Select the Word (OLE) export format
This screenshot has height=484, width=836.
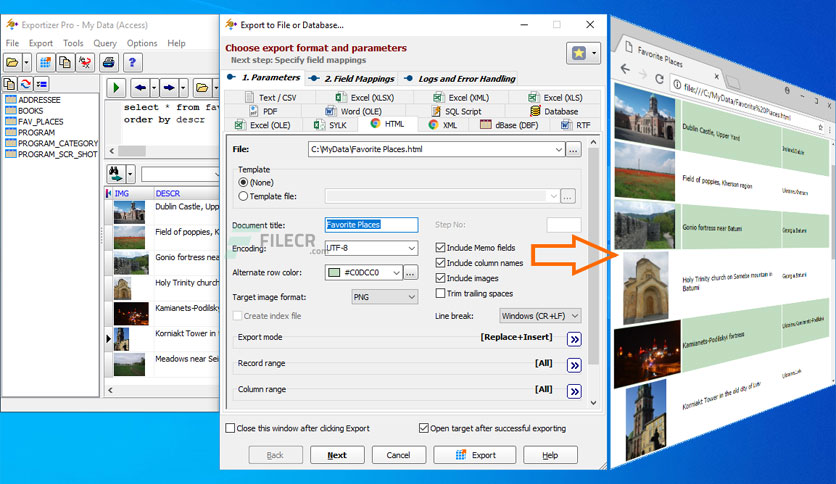(x=354, y=111)
